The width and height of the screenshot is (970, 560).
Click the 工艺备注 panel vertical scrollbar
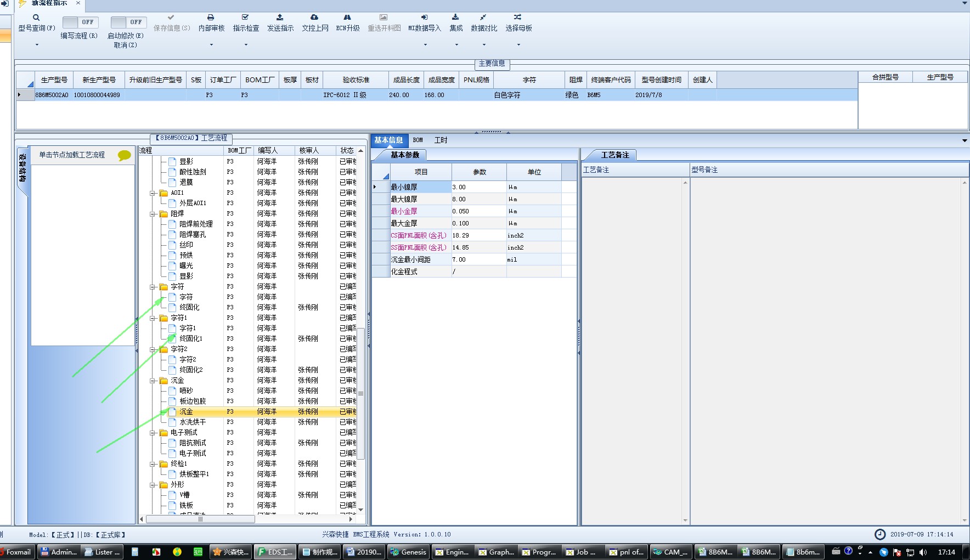coord(685,351)
